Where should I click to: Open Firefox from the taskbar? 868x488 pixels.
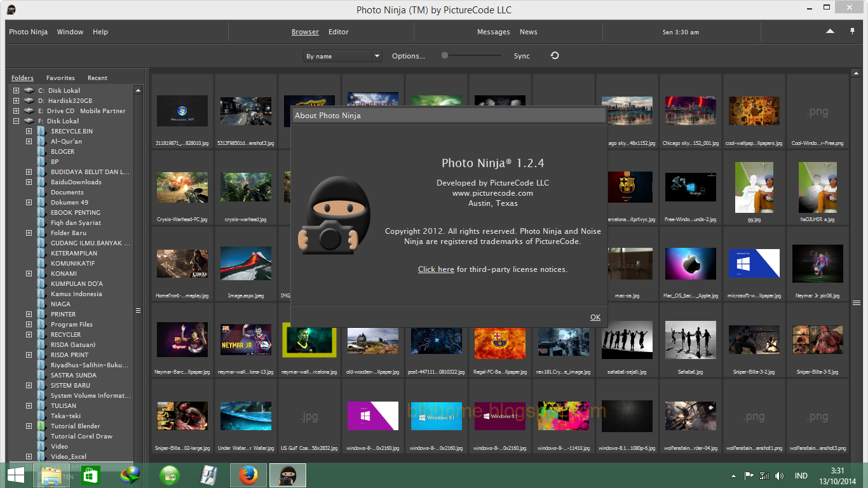[248, 475]
